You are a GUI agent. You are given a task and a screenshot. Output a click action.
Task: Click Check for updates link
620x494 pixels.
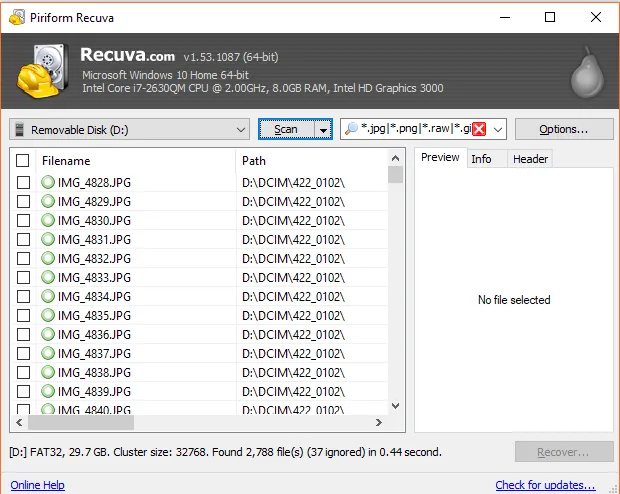coord(545,485)
